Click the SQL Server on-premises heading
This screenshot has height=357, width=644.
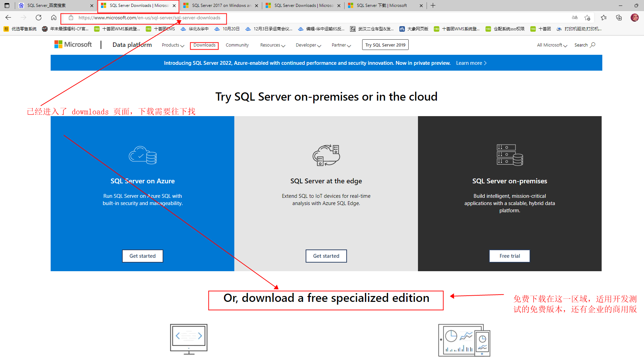coord(510,181)
